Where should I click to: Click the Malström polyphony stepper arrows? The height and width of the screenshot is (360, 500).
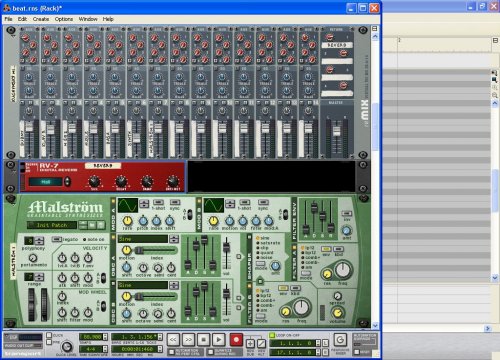(x=39, y=240)
